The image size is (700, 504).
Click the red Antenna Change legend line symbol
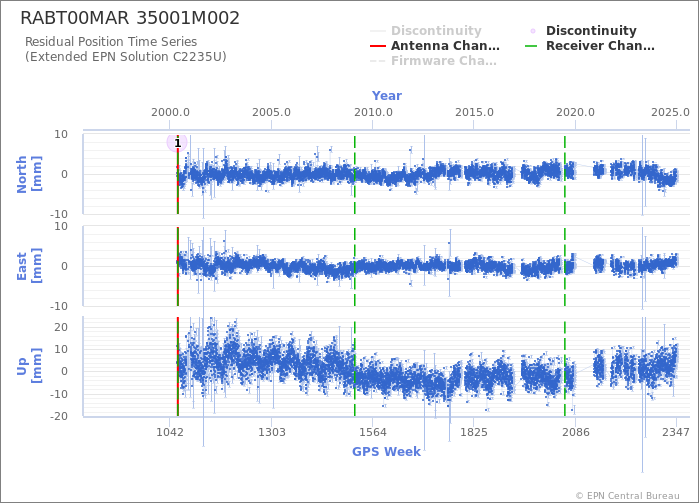pyautogui.click(x=378, y=46)
